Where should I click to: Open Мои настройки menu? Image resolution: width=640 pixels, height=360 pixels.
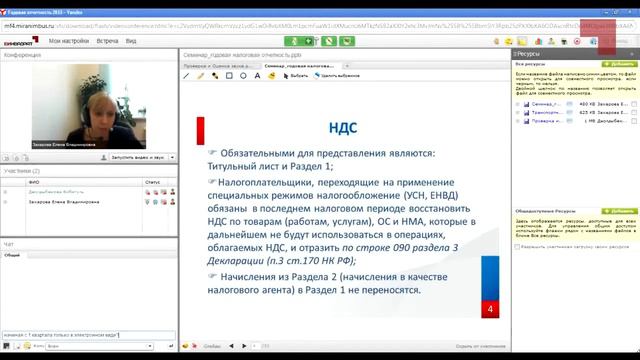(69, 41)
